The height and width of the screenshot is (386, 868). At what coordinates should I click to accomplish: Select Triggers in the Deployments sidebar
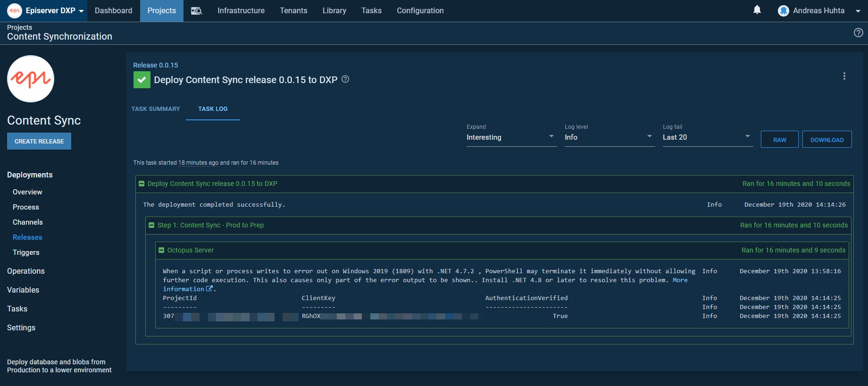[26, 252]
